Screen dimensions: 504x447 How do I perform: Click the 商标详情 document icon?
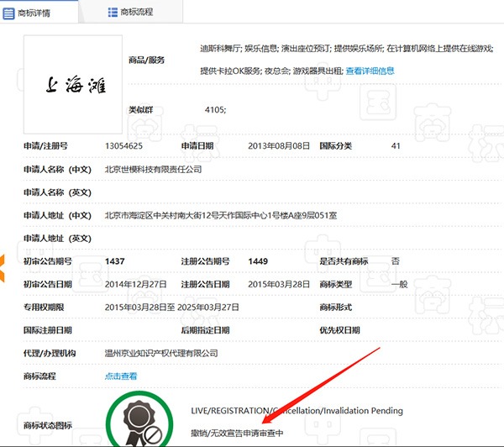(8, 13)
